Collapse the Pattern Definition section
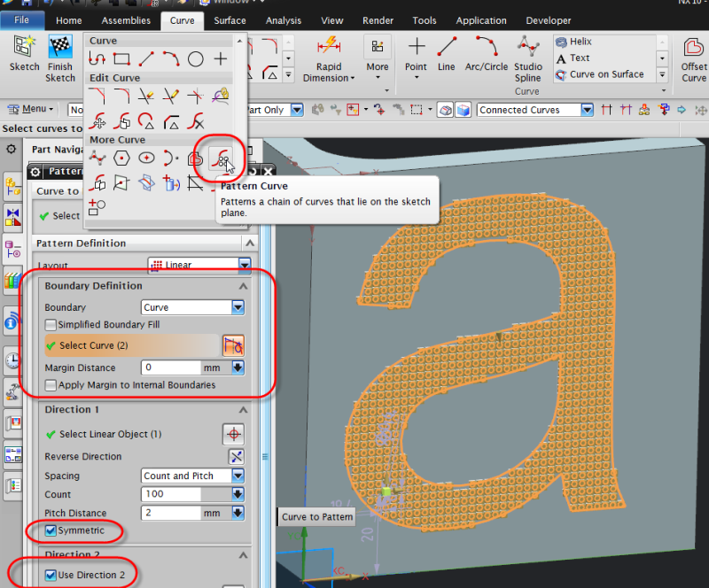This screenshot has height=588, width=709. pos(250,244)
